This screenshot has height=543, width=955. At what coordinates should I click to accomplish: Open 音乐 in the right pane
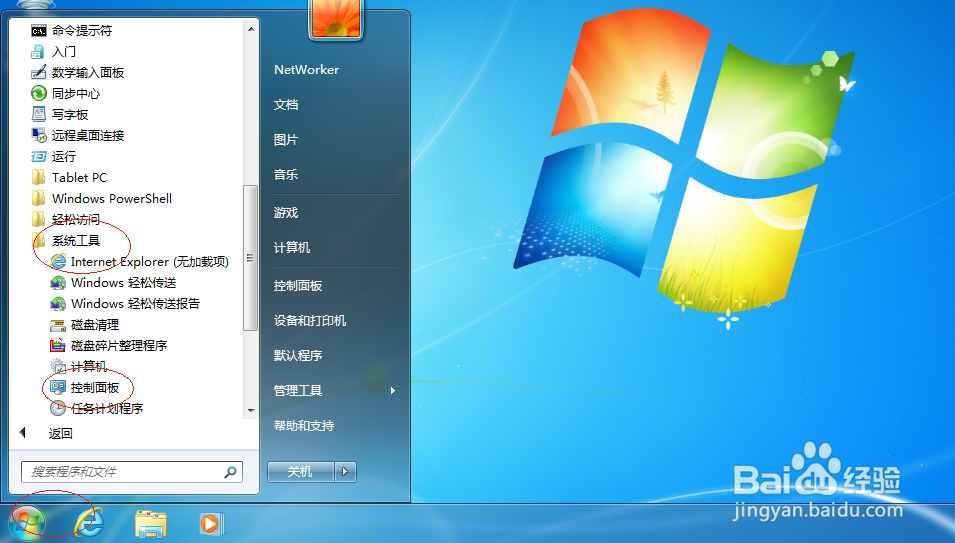coord(286,175)
